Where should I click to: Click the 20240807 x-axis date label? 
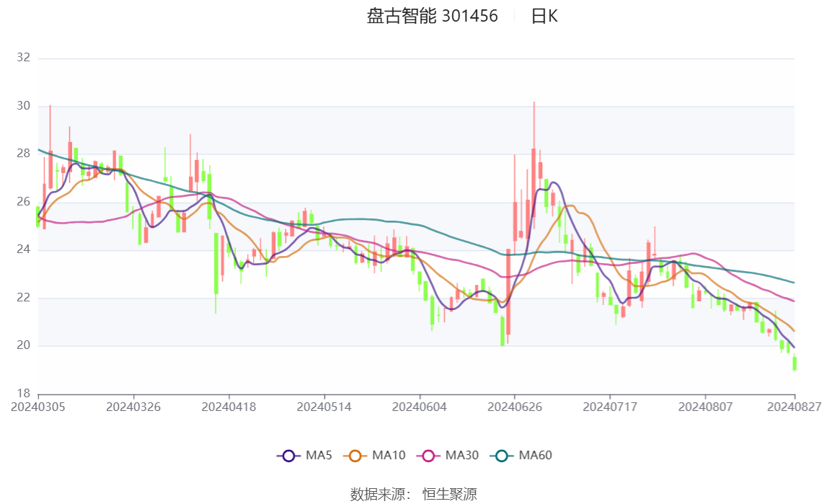click(x=705, y=407)
